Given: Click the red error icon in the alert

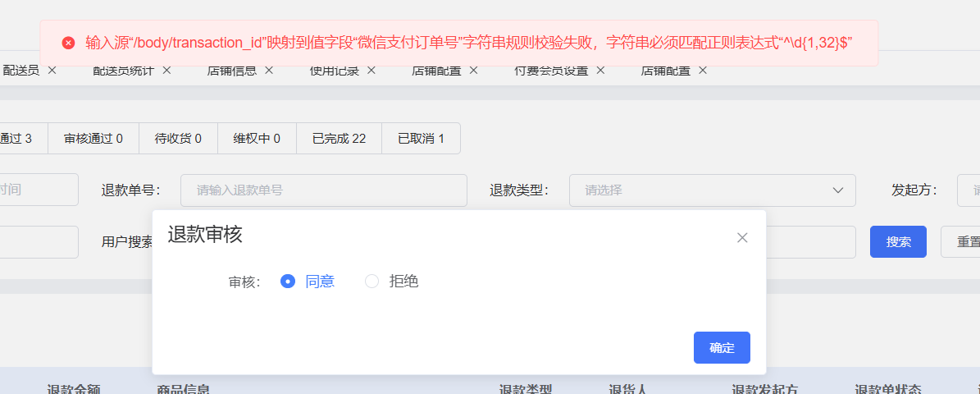Looking at the screenshot, I should coord(68,43).
